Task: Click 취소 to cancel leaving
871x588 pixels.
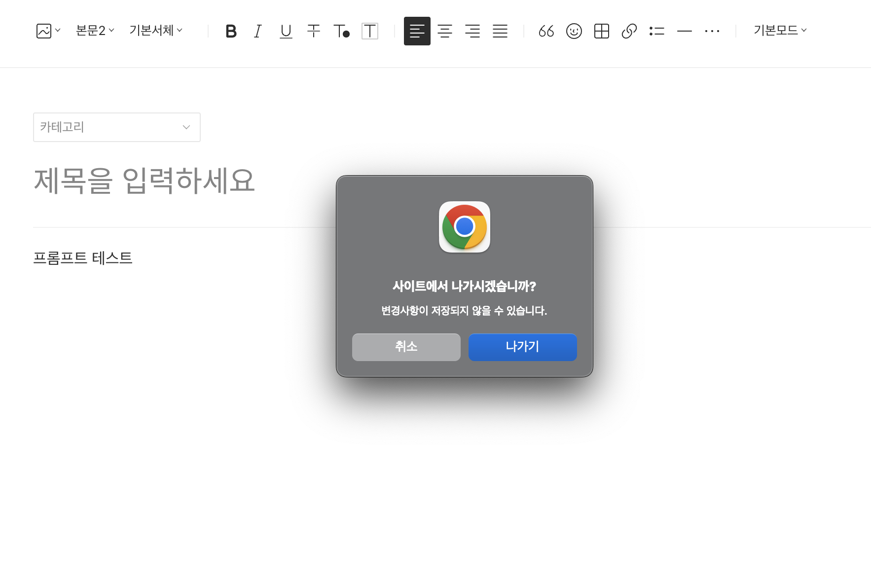Action: click(406, 347)
